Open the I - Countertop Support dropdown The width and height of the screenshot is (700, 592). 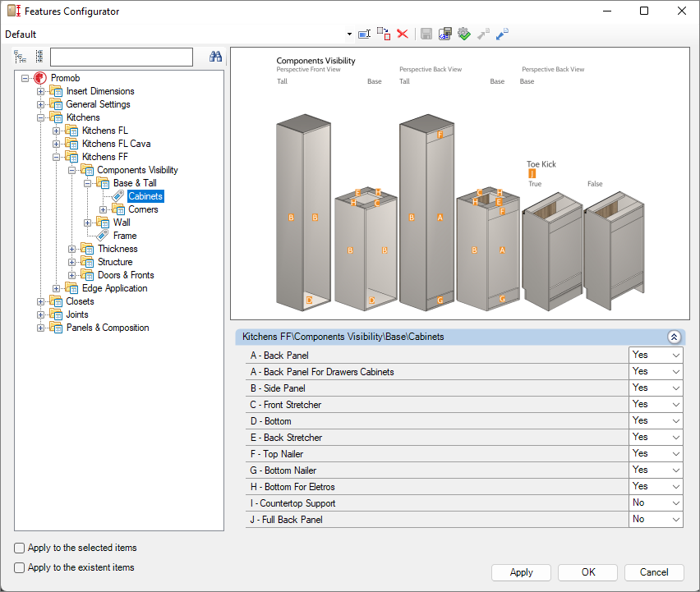click(x=675, y=503)
